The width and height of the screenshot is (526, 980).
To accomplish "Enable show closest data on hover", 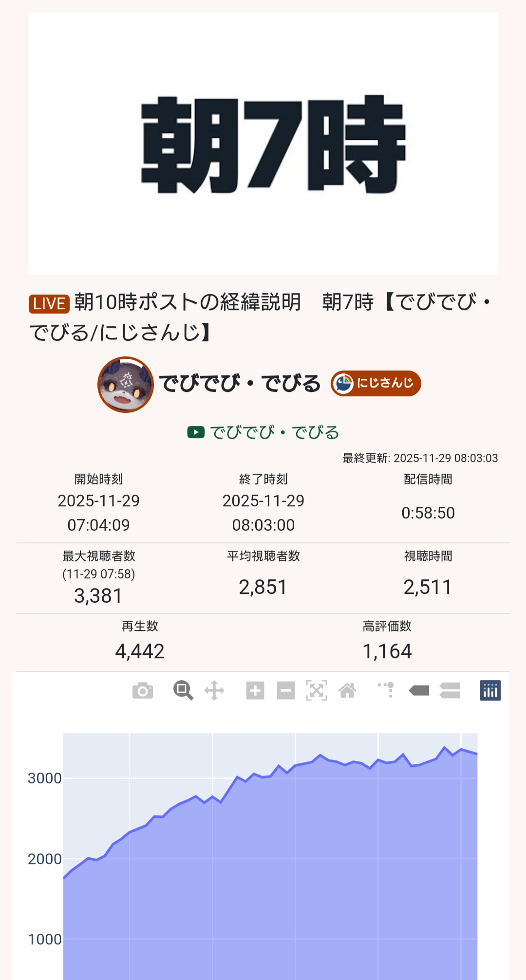I will click(419, 690).
